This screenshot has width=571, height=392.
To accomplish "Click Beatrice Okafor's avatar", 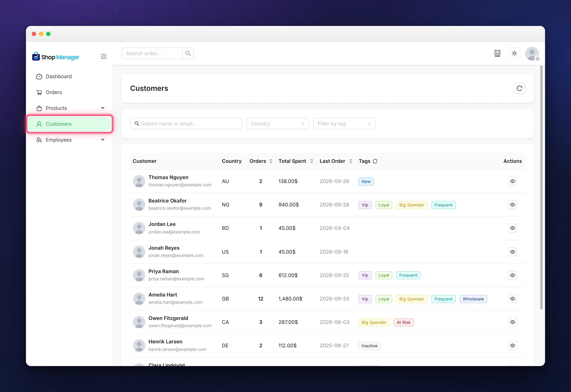I will point(139,205).
